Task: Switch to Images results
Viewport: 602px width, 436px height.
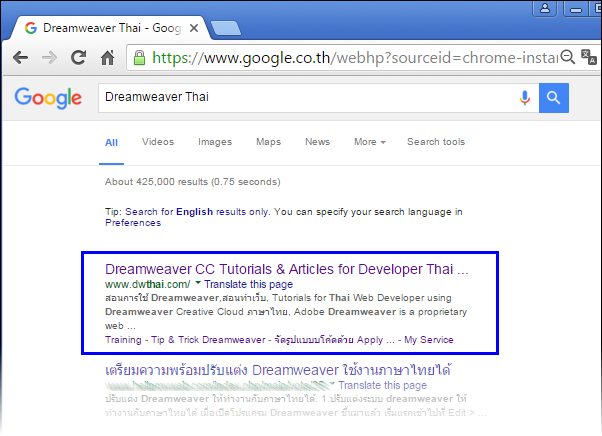Action: pyautogui.click(x=215, y=142)
